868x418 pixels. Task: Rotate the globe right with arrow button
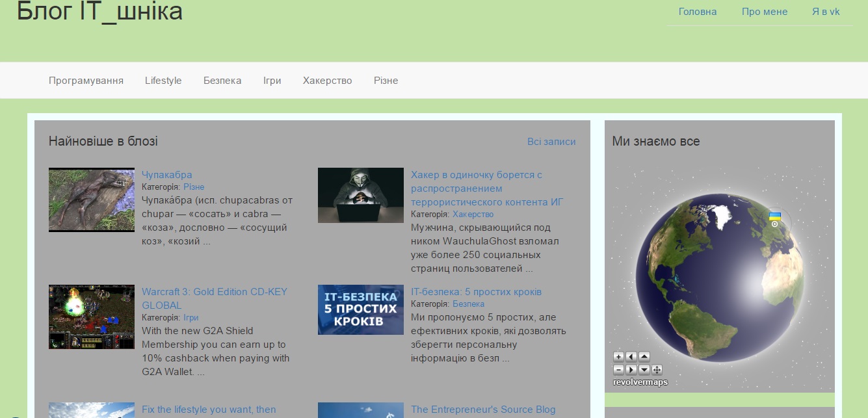(x=631, y=370)
